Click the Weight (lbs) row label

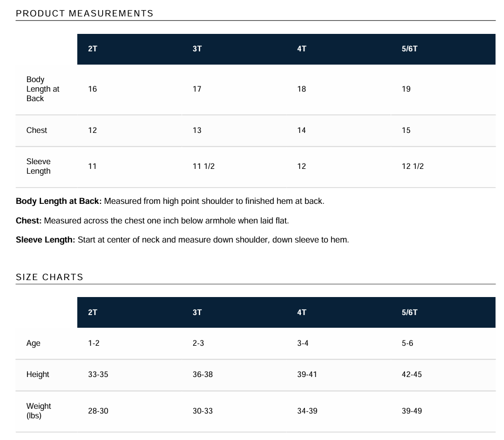click(x=39, y=411)
